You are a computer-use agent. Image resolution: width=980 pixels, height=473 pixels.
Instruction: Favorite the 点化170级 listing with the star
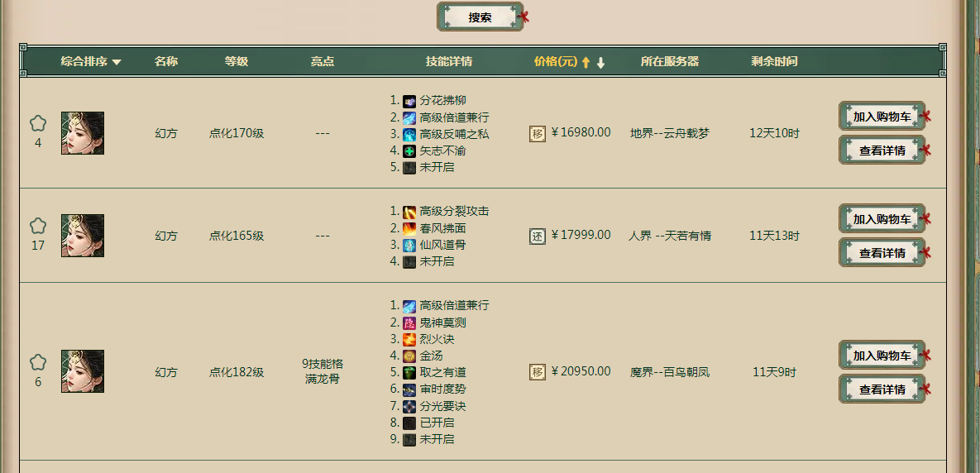(x=38, y=123)
